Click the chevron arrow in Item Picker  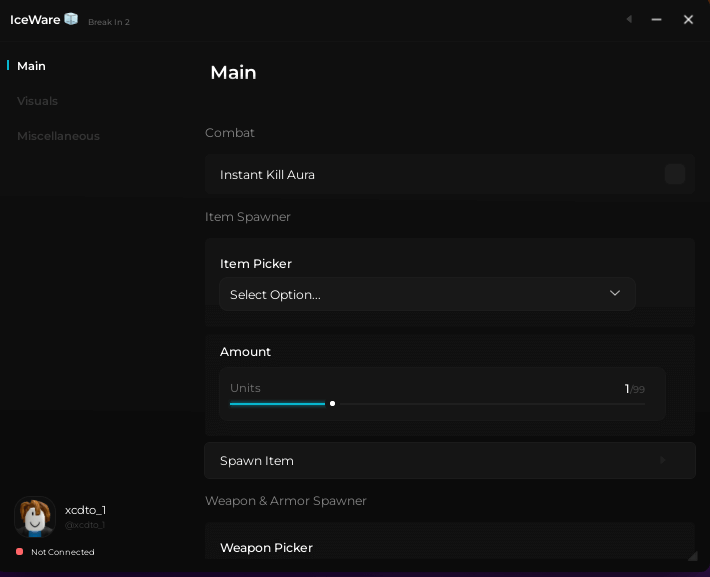tap(615, 293)
